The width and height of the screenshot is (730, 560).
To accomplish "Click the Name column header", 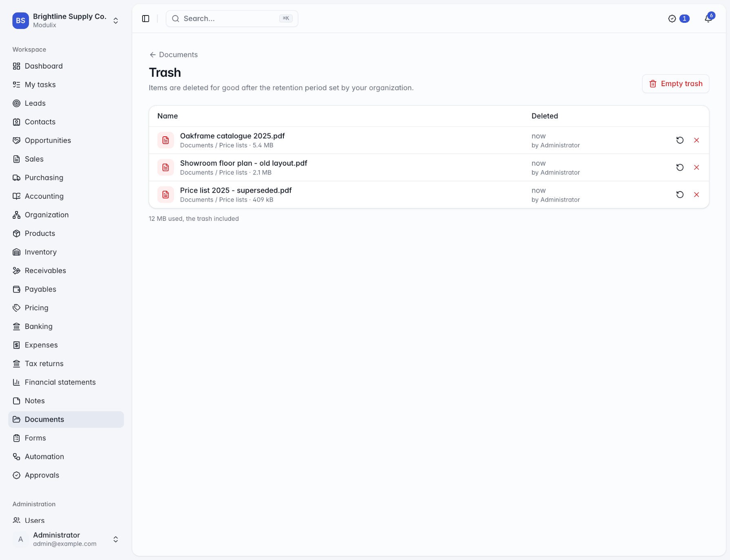I will (x=167, y=116).
